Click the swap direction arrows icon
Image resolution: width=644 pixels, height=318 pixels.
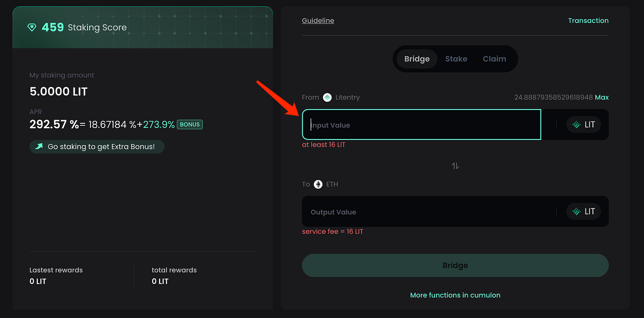(455, 166)
